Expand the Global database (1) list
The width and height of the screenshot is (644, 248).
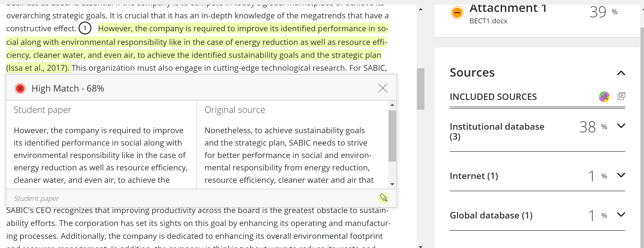pos(621,214)
